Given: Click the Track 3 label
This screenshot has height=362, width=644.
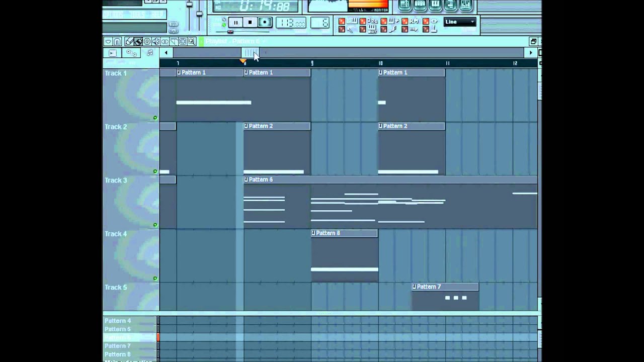Looking at the screenshot, I should coord(116,180).
